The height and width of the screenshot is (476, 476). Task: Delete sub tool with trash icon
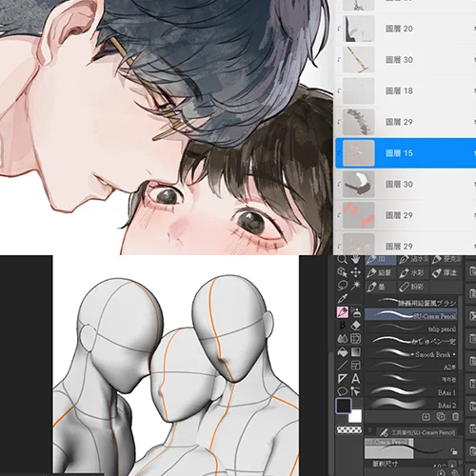pyautogui.click(x=455, y=417)
